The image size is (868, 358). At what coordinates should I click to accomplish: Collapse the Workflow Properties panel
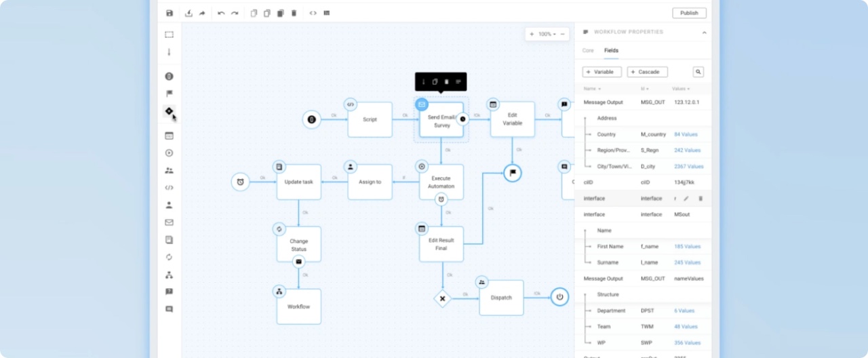pyautogui.click(x=704, y=33)
